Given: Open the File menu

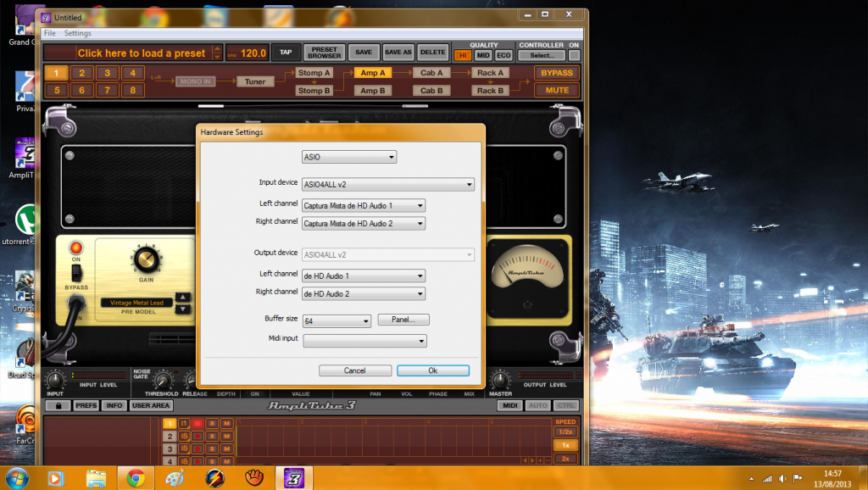Looking at the screenshot, I should click(x=50, y=33).
